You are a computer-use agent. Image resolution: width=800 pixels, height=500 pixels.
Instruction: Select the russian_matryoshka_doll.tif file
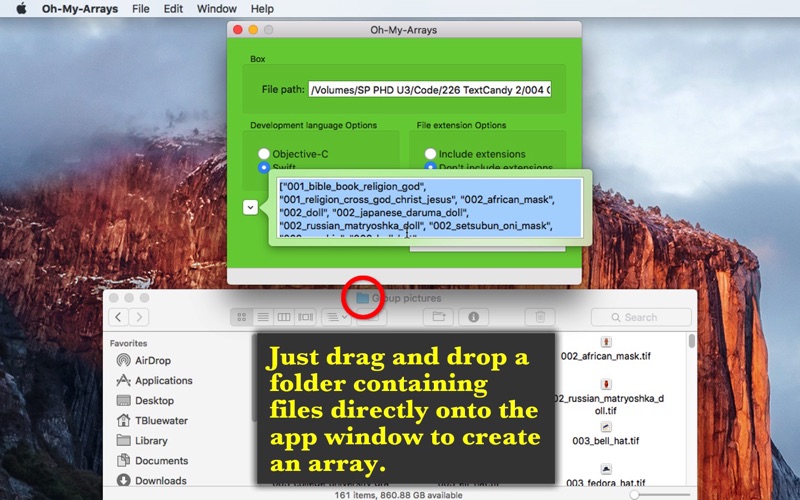click(x=606, y=398)
